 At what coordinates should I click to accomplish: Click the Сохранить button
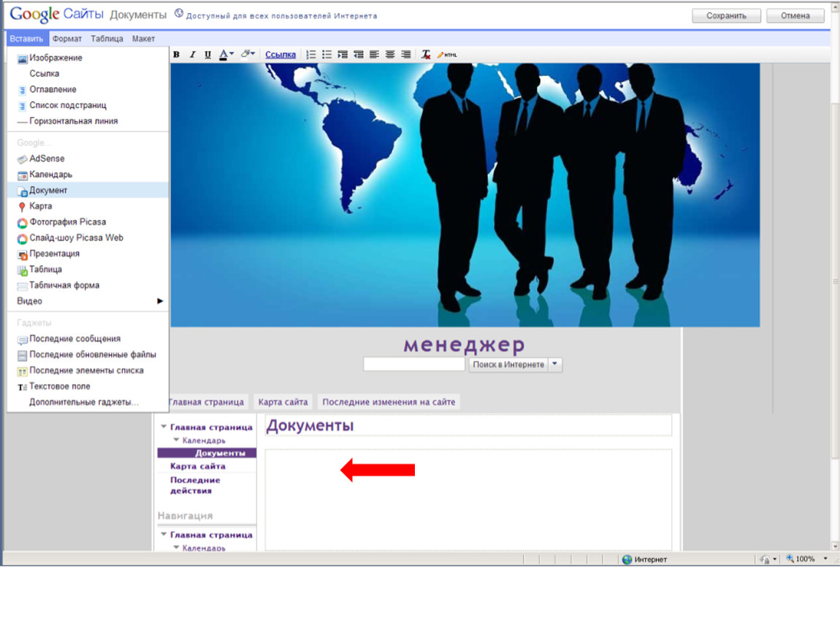(726, 15)
